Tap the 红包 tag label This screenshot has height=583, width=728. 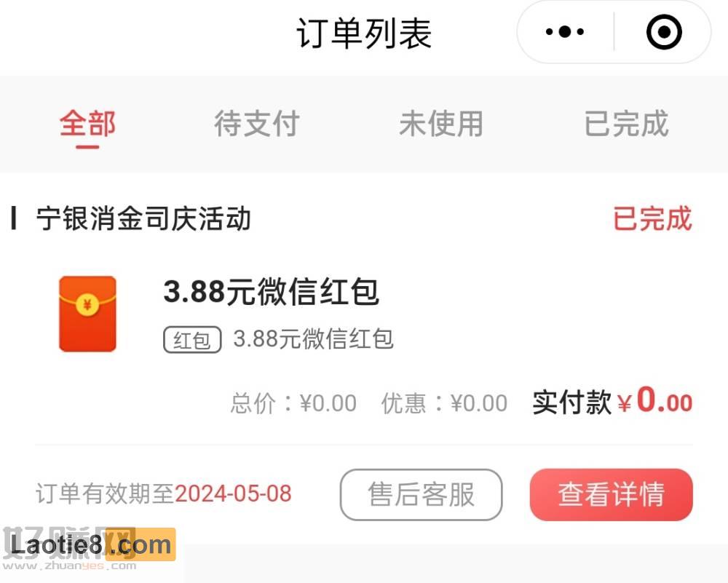[x=192, y=340]
